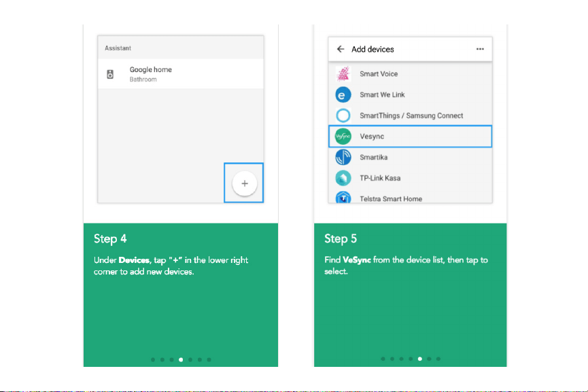This screenshot has height=392, width=588.
Task: Click the Smart We Link blue icon
Action: [x=343, y=95]
